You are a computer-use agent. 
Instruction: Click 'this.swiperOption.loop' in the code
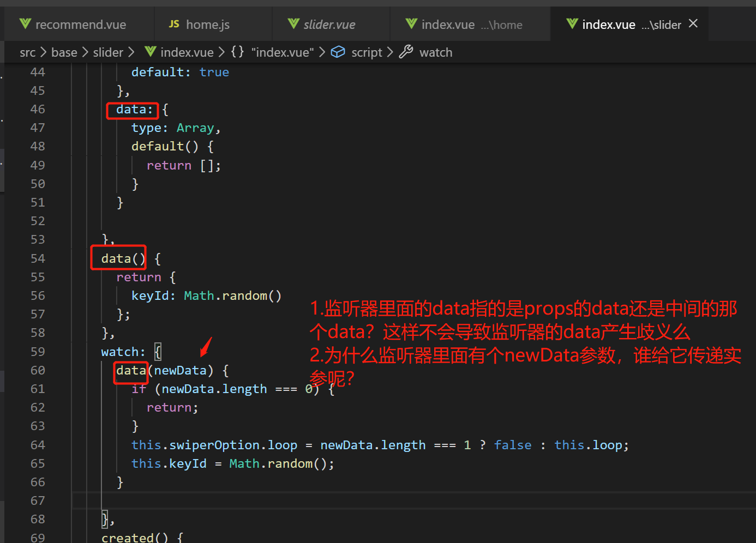[x=214, y=445]
